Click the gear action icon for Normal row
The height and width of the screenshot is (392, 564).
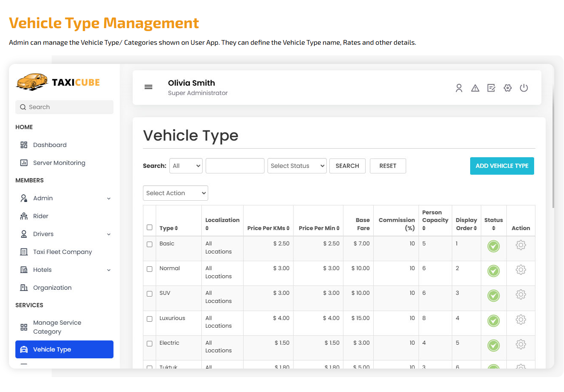coord(521,270)
